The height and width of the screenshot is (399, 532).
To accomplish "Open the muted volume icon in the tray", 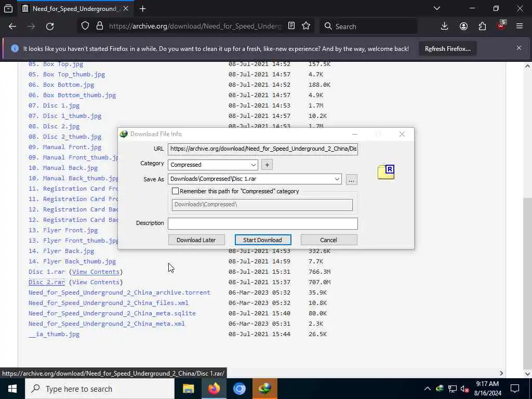I will pyautogui.click(x=464, y=389).
